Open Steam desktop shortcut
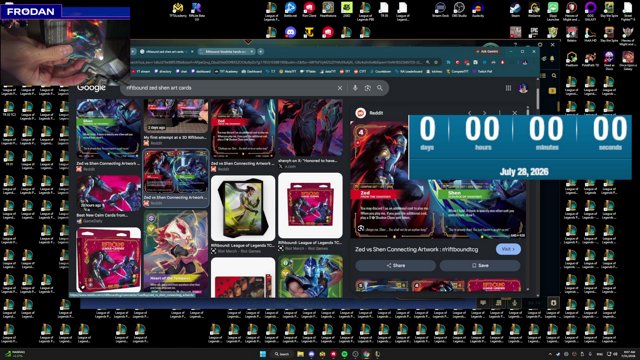Image resolution: width=640 pixels, height=360 pixels. coord(515,10)
